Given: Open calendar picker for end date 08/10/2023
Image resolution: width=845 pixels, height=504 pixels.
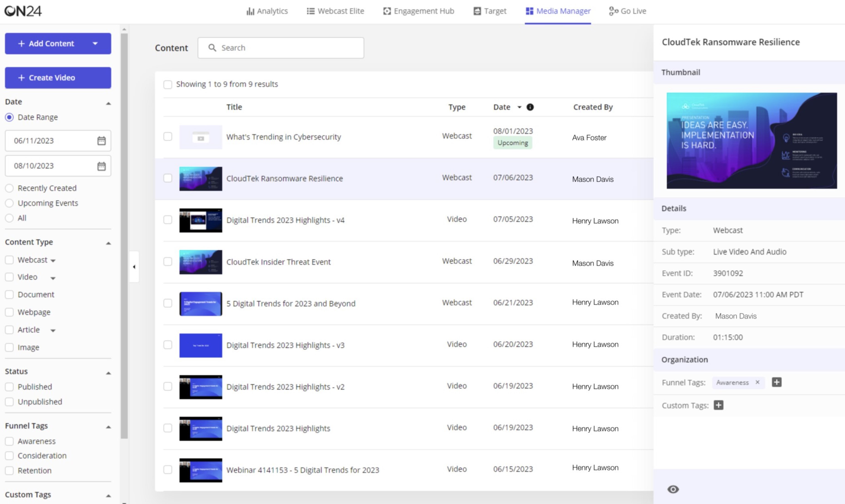Looking at the screenshot, I should [101, 166].
